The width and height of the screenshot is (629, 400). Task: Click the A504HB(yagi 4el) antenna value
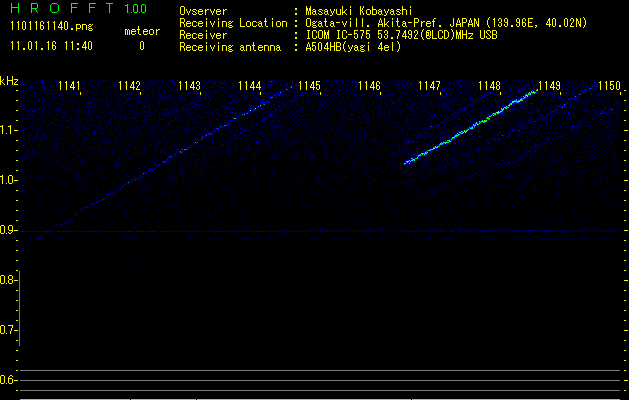pyautogui.click(x=353, y=47)
